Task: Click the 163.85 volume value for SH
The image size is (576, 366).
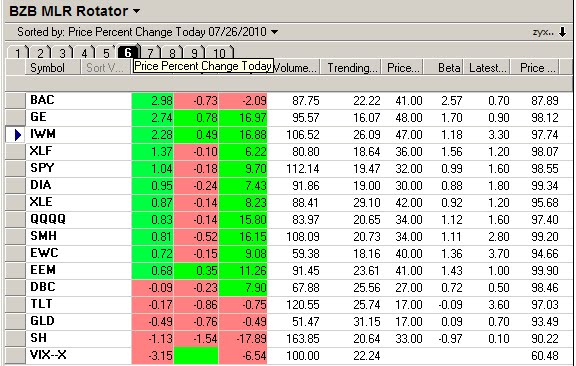Action: (x=303, y=339)
